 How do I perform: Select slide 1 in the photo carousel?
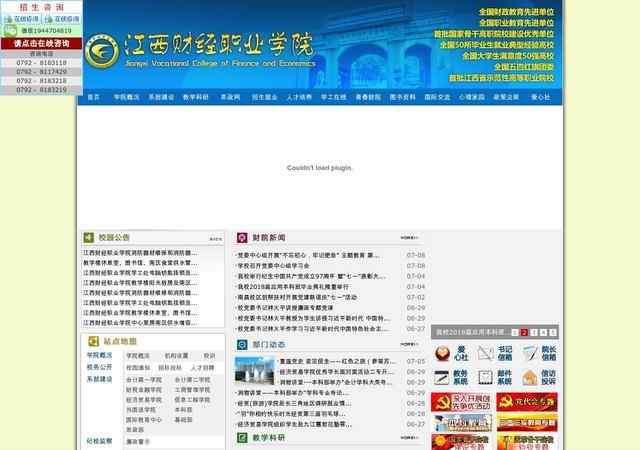coord(515,332)
